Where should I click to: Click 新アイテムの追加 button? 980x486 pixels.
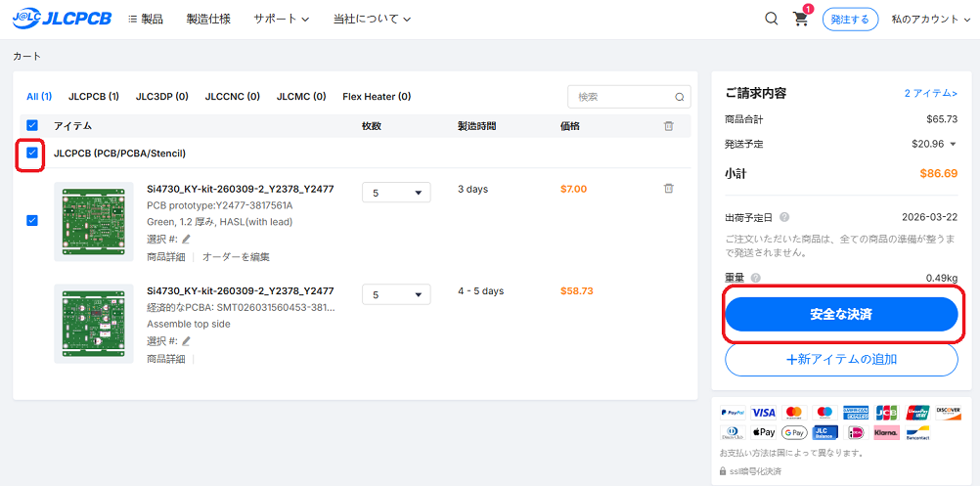[x=840, y=359]
